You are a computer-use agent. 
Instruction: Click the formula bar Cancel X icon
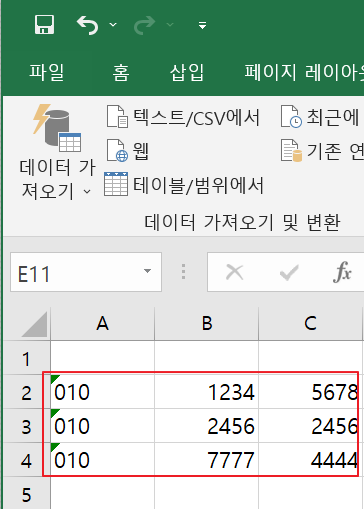coord(235,272)
